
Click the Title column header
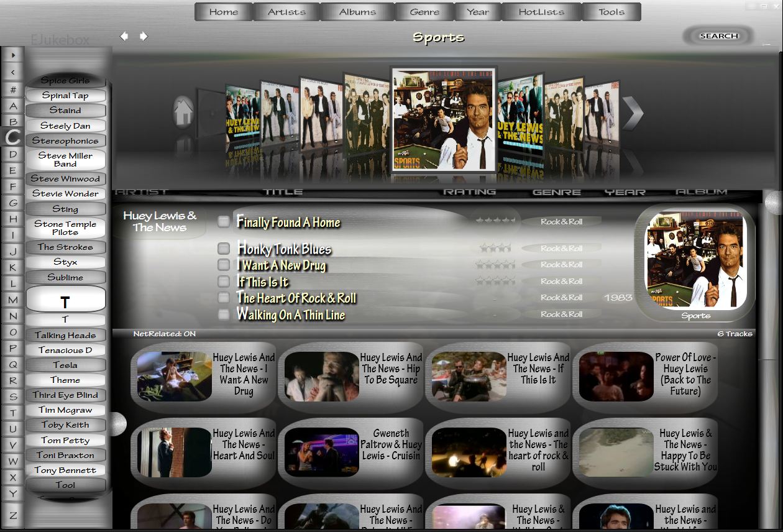coord(283,192)
